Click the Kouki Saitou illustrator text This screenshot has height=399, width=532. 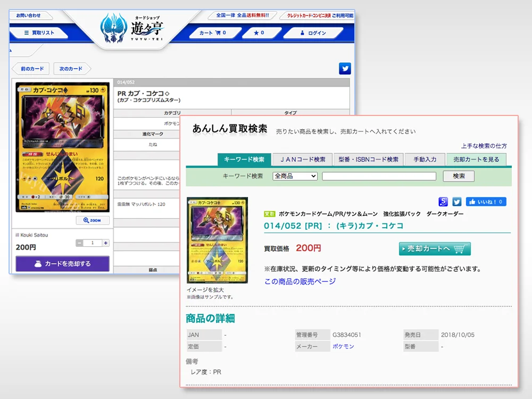[34, 235]
